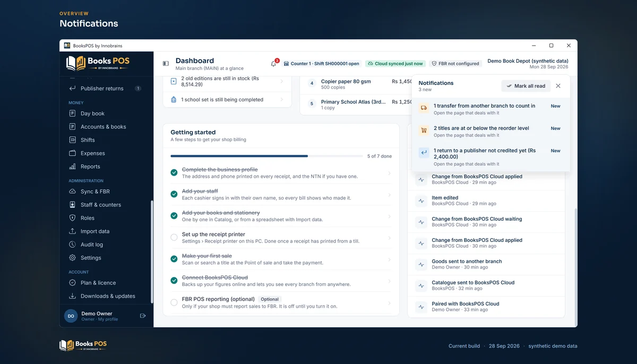Viewport: 637px width, 364px height.
Task: Close the Notifications panel
Action: coord(558,86)
